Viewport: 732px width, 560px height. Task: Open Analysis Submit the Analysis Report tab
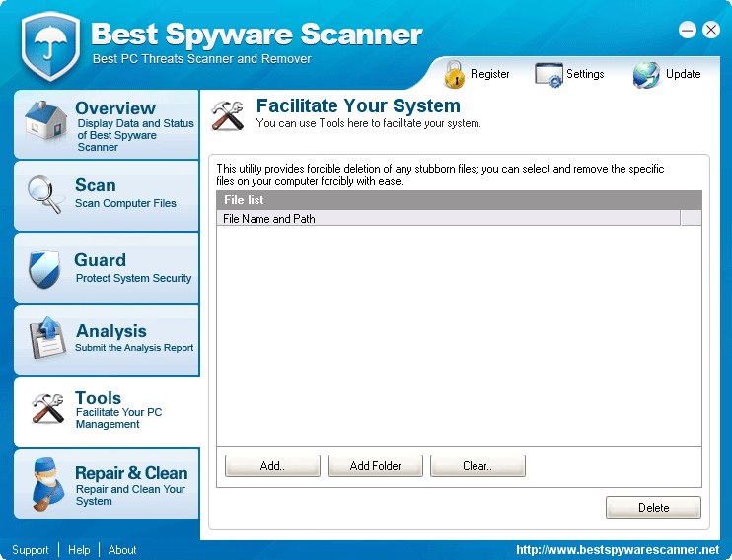(x=107, y=339)
